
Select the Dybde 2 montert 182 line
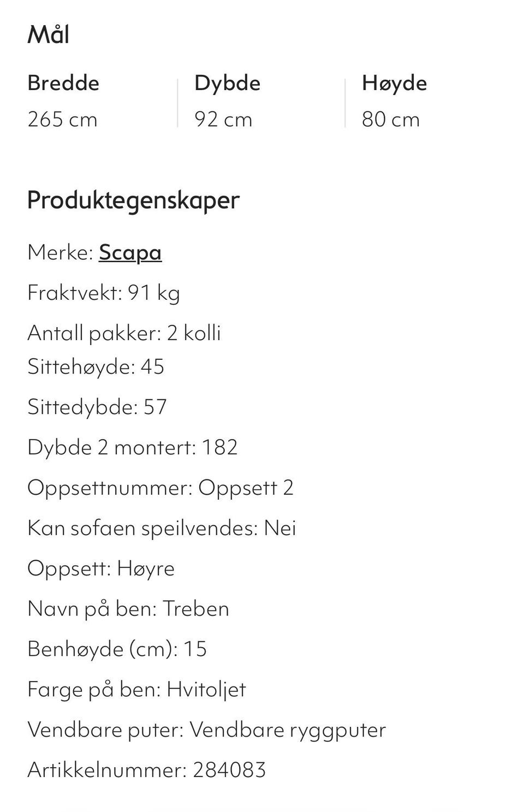point(133,447)
